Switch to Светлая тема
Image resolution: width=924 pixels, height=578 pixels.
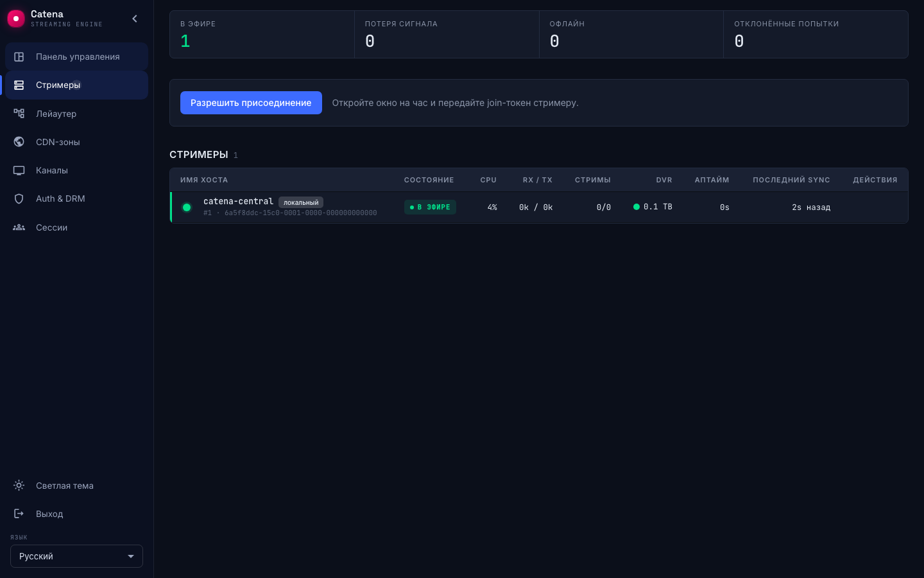[x=77, y=486]
